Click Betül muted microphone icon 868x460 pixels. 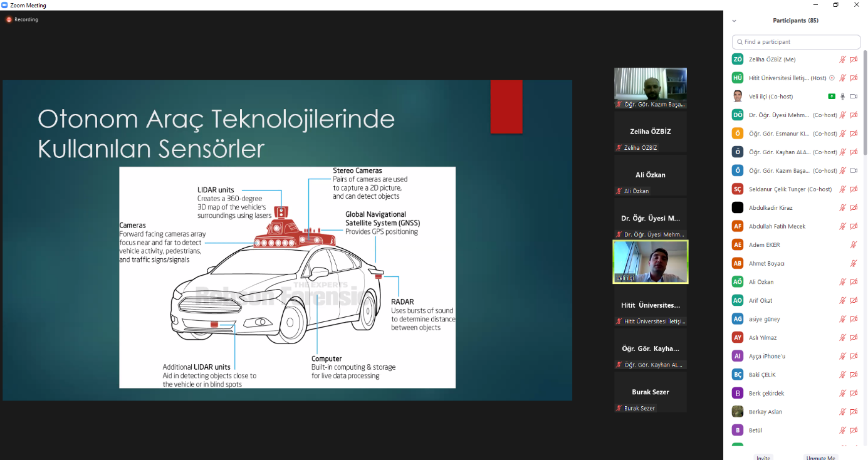(843, 431)
